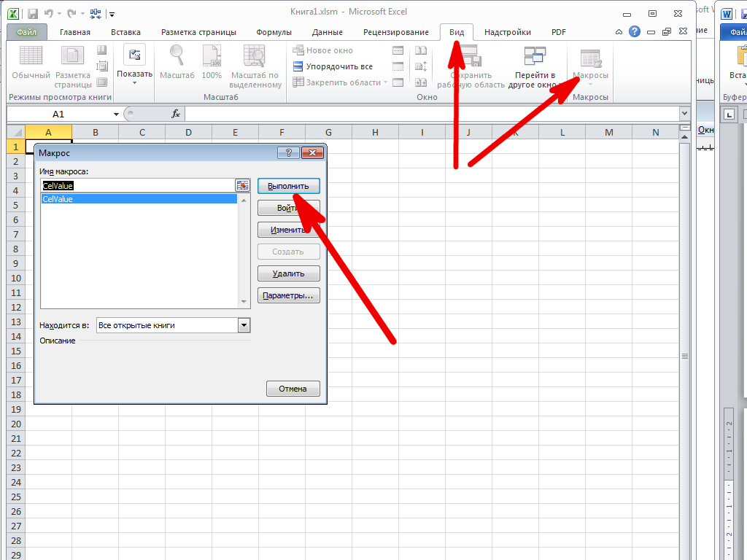Click Упорядочить все command
747x560 pixels.
[x=333, y=66]
